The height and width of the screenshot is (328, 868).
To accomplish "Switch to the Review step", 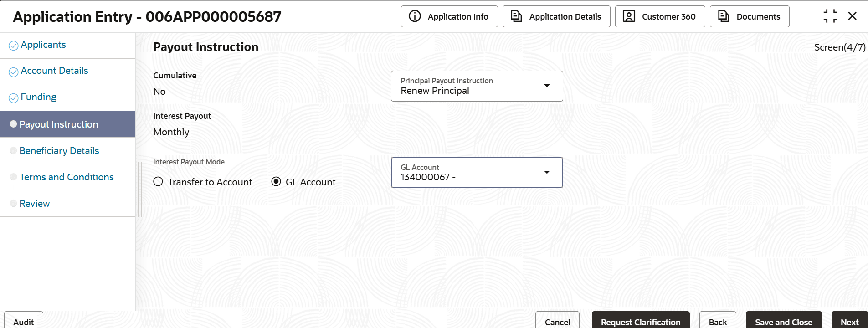I will (35, 204).
